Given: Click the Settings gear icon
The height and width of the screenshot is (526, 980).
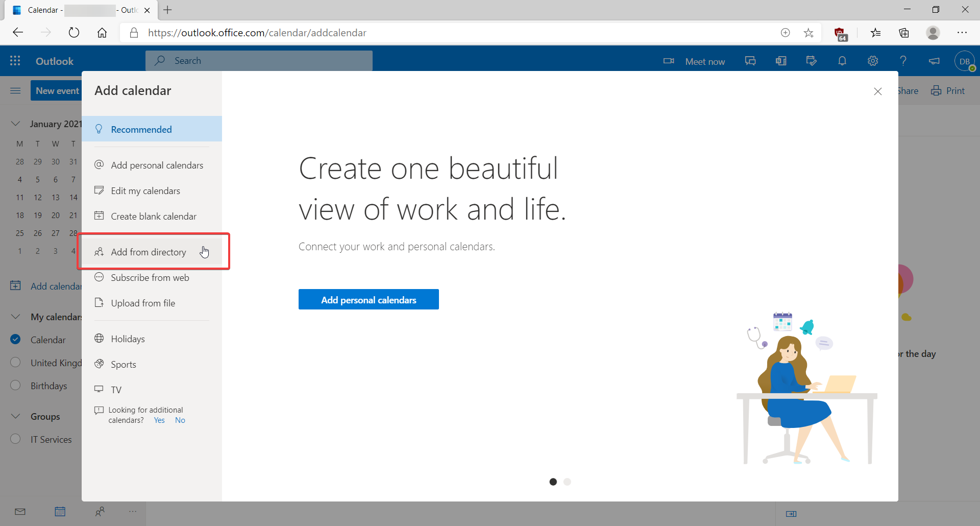Looking at the screenshot, I should pyautogui.click(x=873, y=61).
